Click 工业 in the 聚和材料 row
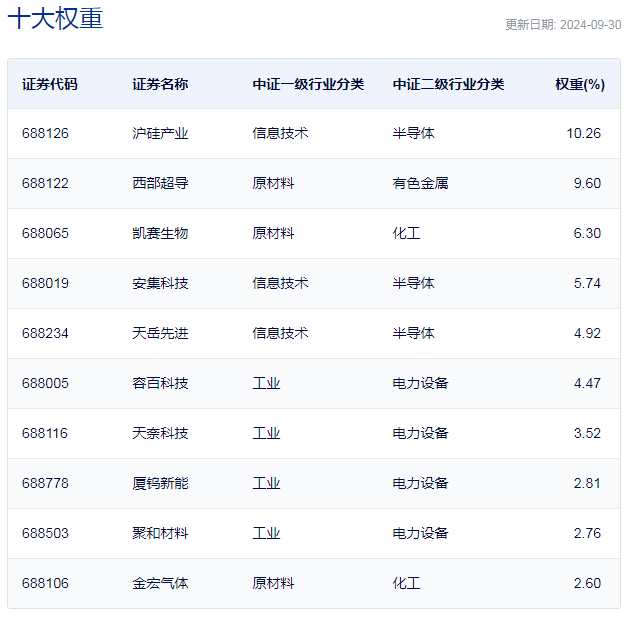Screen dimensions: 628x620 pos(266,533)
